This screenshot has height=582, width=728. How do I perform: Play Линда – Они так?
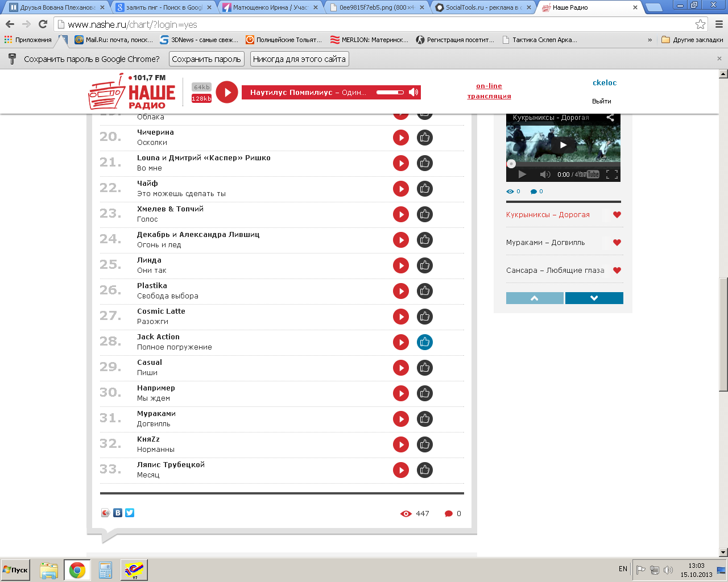point(401,265)
